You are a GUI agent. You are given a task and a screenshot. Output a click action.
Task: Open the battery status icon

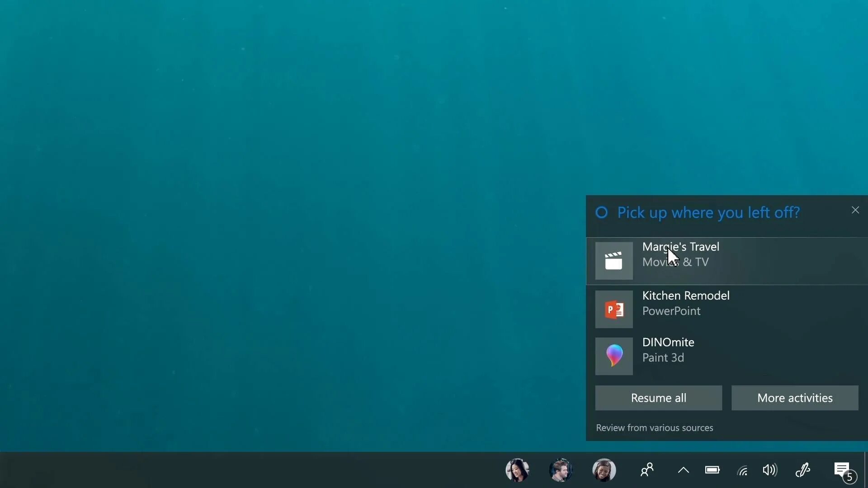pos(712,470)
